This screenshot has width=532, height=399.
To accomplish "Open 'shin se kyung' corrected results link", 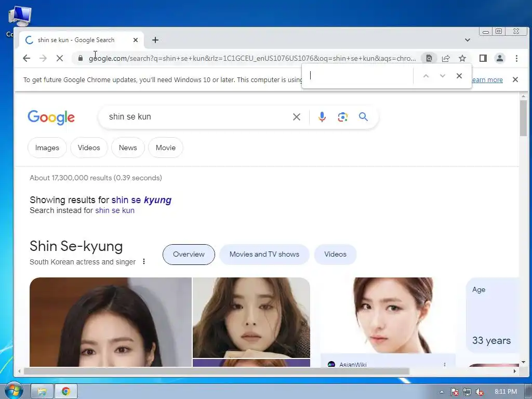I will click(x=141, y=200).
